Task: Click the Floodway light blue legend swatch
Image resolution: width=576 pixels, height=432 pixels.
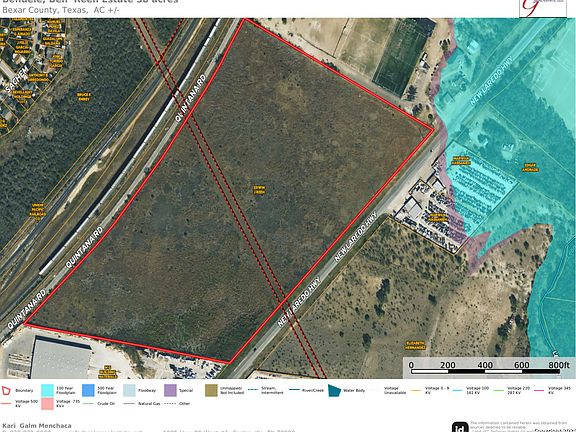Action: (x=129, y=390)
